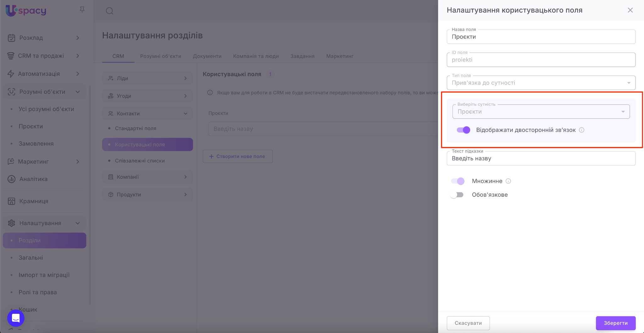Close the custom field settings panel
Screen dimensions: 644x333
coord(630,10)
